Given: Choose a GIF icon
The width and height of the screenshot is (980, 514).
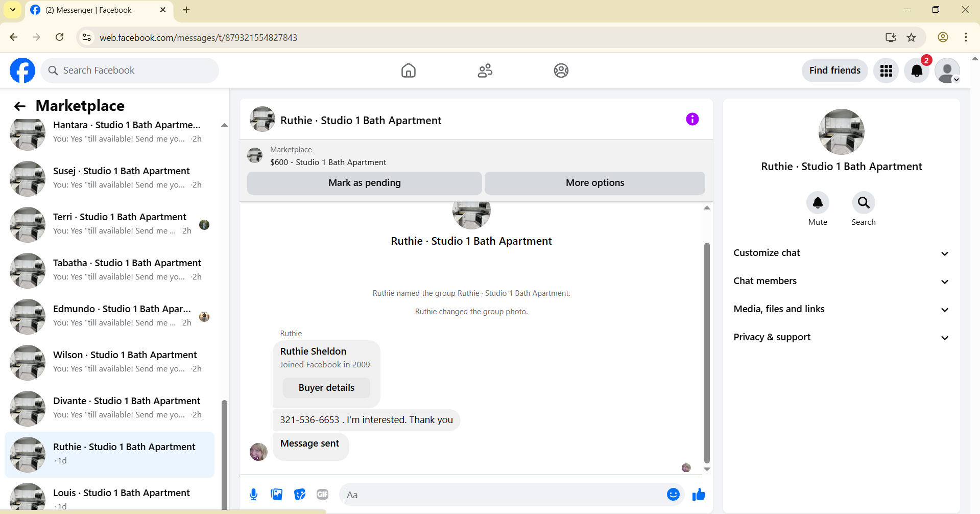Looking at the screenshot, I should pyautogui.click(x=322, y=494).
